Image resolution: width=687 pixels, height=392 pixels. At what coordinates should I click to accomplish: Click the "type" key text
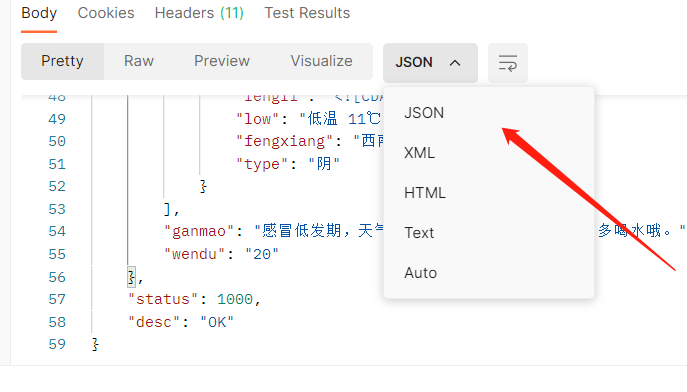click(x=262, y=164)
